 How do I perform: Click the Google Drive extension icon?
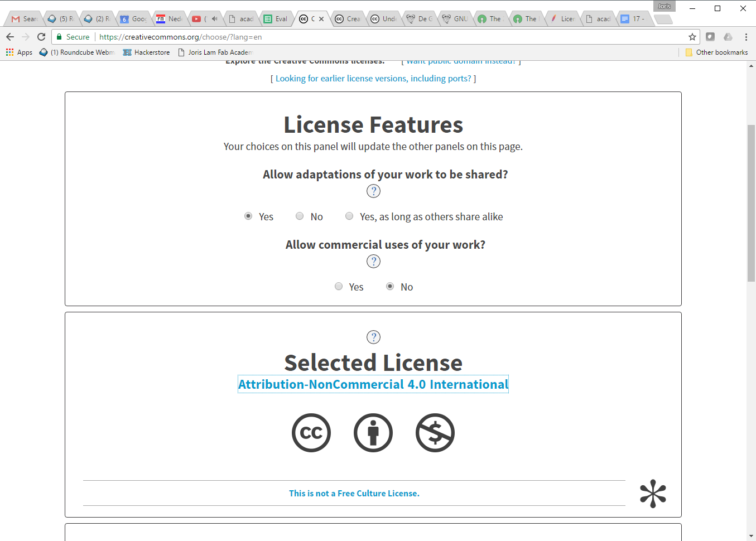pos(728,37)
